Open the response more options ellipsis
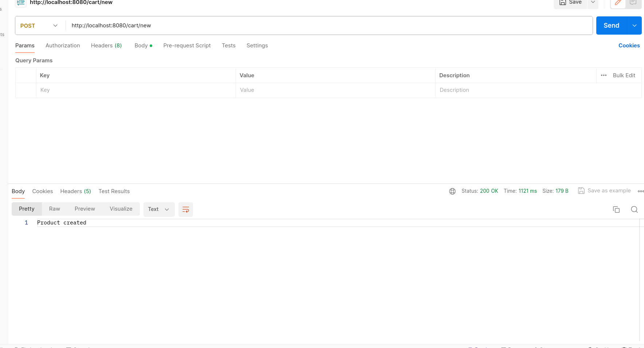 641,191
